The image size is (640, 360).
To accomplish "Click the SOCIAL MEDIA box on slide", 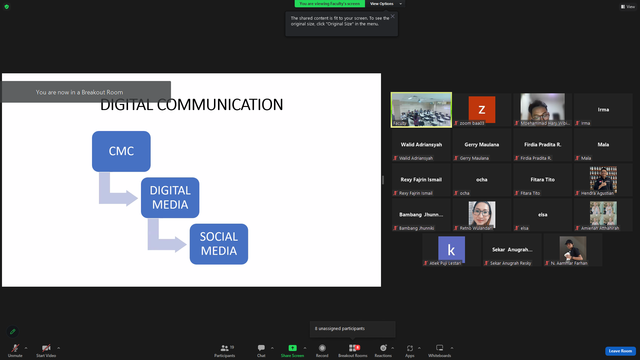I will coord(219,244).
